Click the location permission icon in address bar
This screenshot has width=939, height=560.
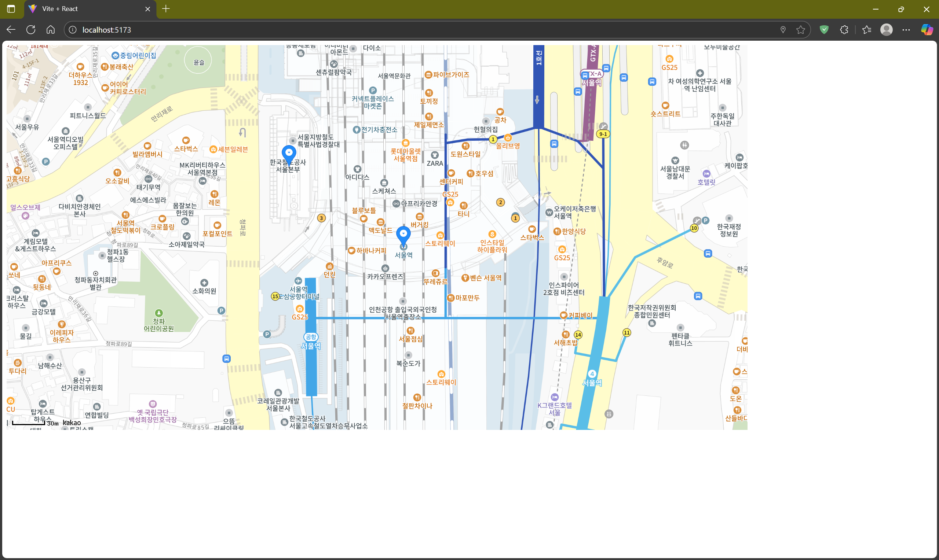click(783, 30)
